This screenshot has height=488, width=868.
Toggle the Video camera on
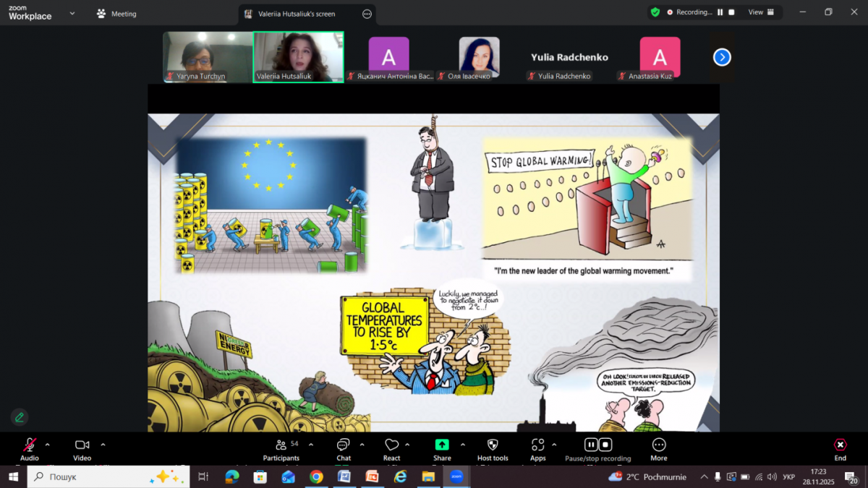point(82,445)
